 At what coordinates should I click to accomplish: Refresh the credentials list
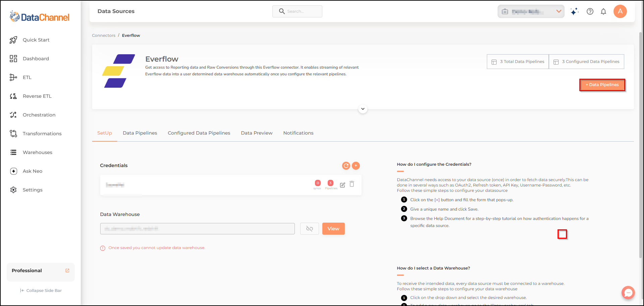coord(346,166)
